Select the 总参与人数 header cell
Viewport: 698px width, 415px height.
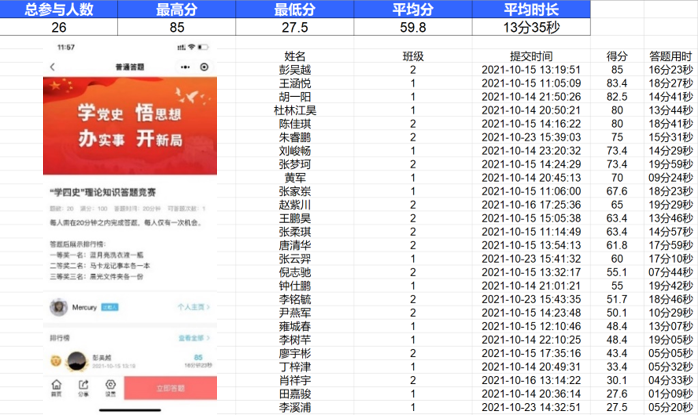pos(59,9)
